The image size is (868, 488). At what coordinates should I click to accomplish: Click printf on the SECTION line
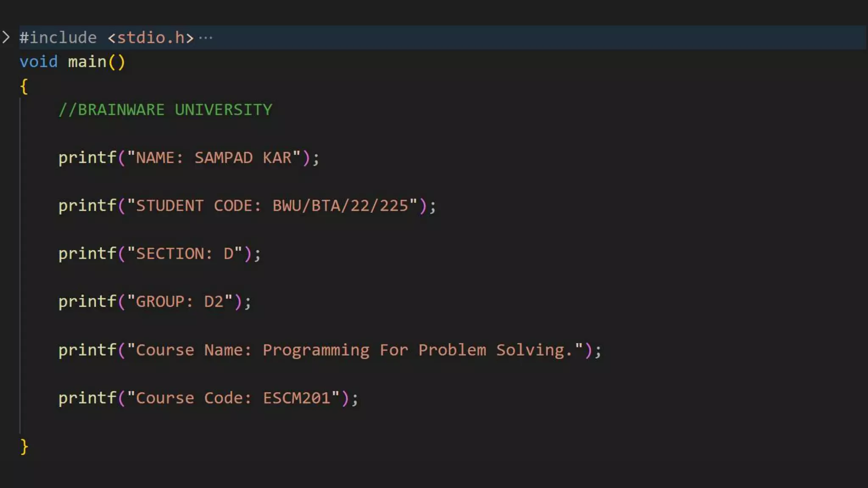pyautogui.click(x=87, y=254)
